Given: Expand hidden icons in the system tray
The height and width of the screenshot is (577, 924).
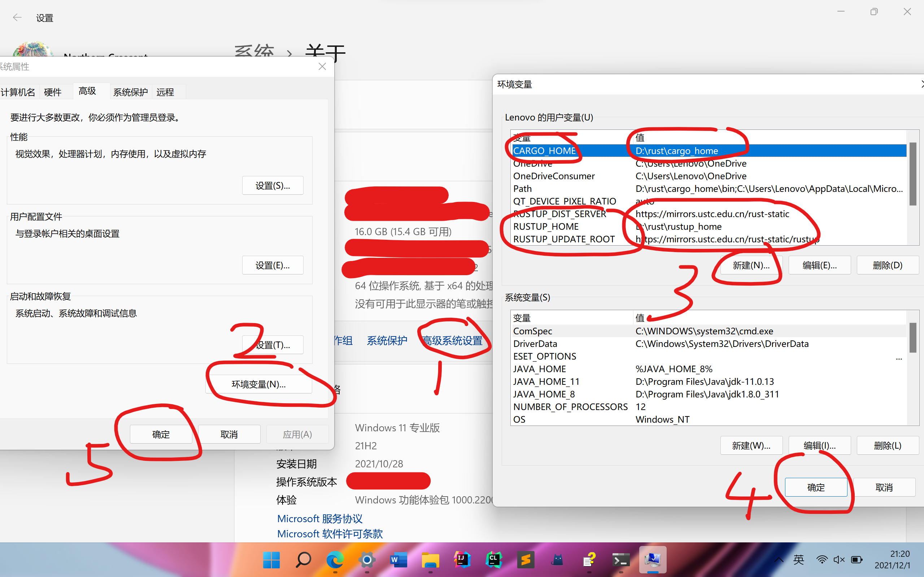Looking at the screenshot, I should click(779, 559).
